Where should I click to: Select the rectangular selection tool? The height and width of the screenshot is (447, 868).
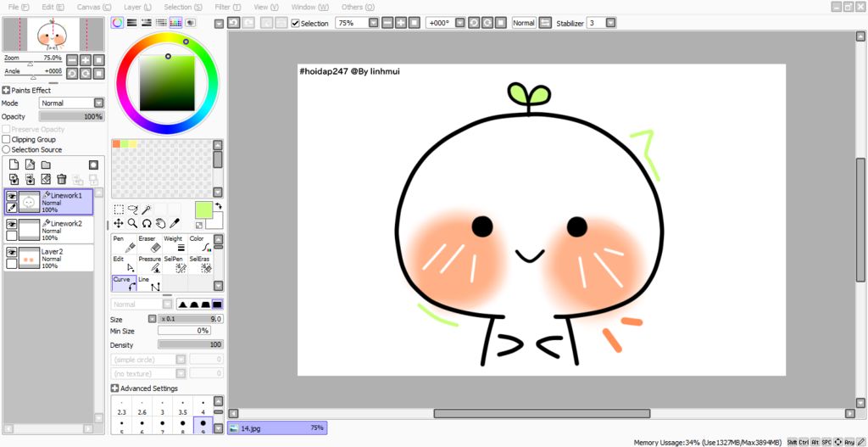119,210
